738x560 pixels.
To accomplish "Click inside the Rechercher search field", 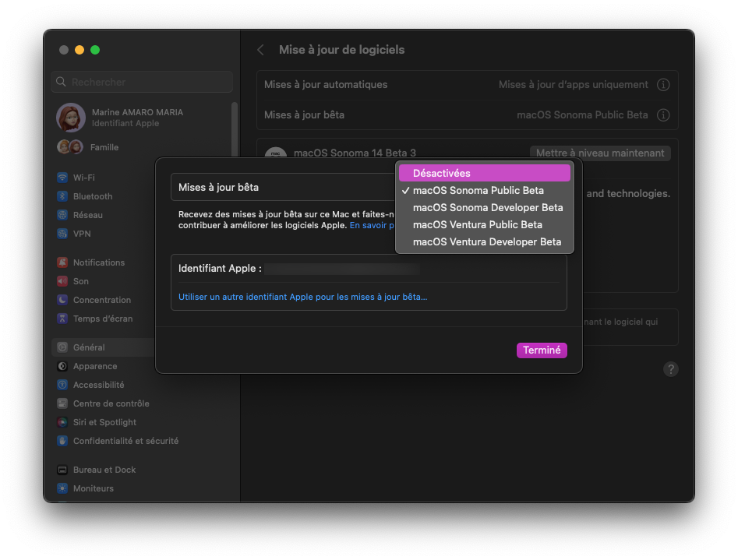I will 141,81.
